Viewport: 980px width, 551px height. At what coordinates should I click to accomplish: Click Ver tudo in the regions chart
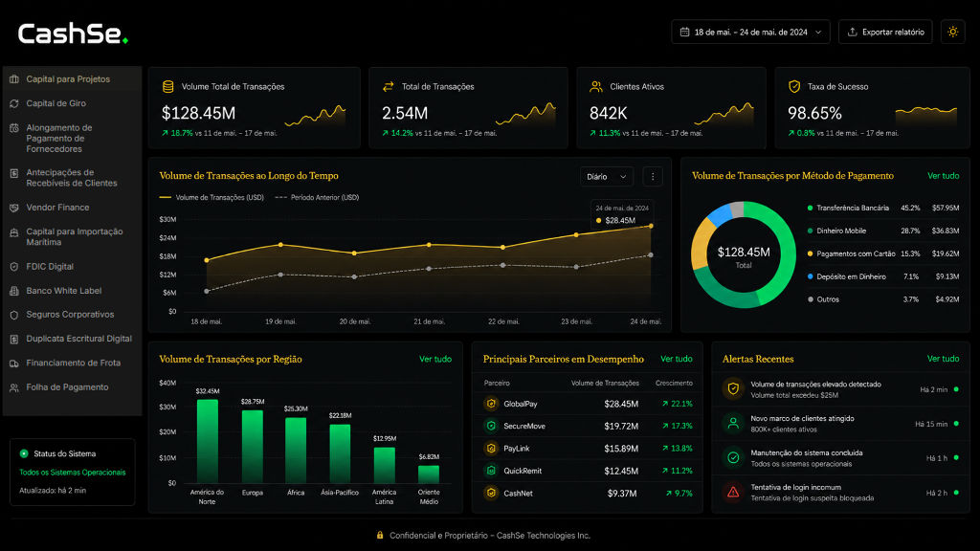point(435,360)
